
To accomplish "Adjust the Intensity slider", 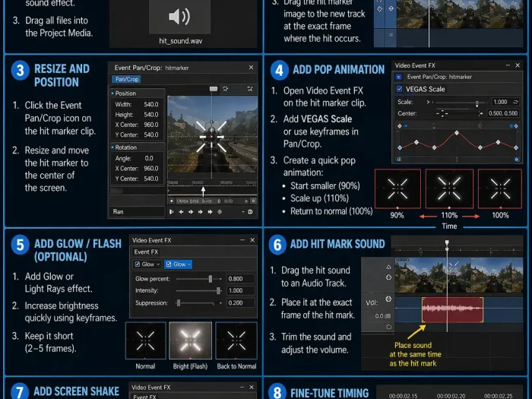I will click(219, 290).
